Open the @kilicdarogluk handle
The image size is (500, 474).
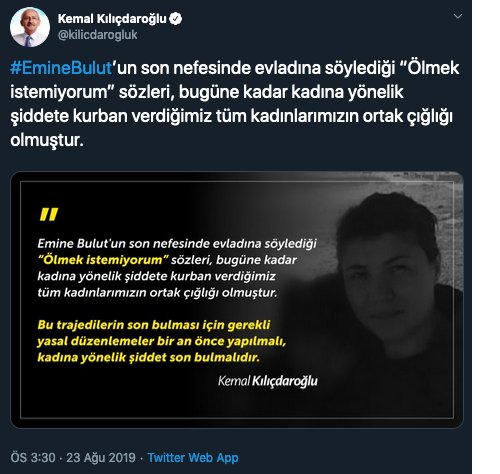point(97,35)
